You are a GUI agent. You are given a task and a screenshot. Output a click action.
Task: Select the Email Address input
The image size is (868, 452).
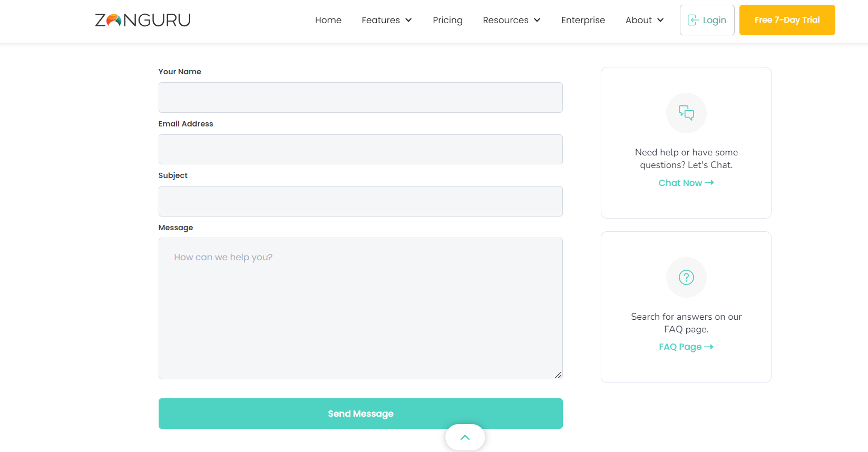[360, 149]
